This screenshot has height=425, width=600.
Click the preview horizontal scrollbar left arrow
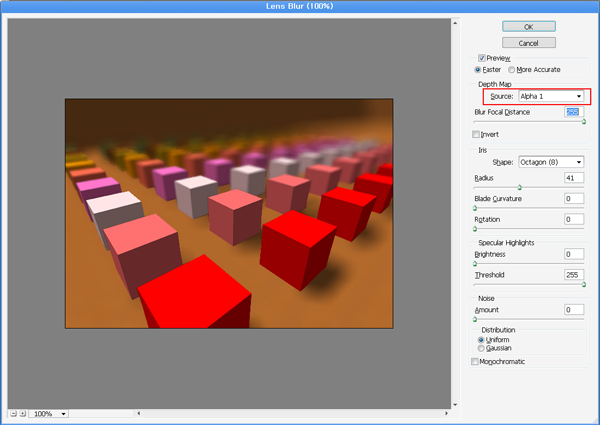pyautogui.click(x=139, y=413)
